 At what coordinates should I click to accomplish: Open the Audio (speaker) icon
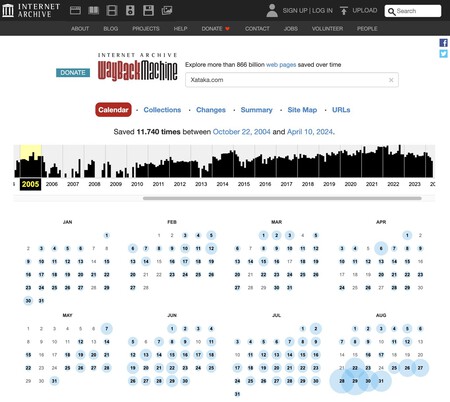coord(130,10)
